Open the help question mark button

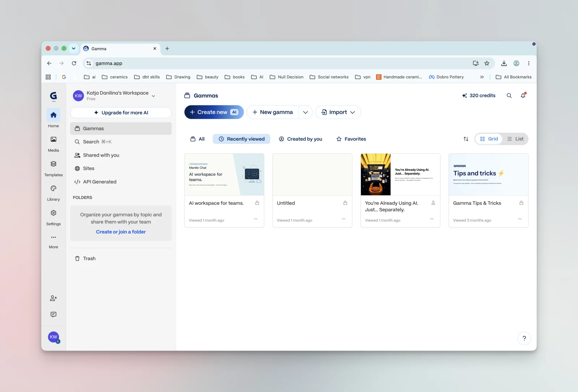coord(524,338)
